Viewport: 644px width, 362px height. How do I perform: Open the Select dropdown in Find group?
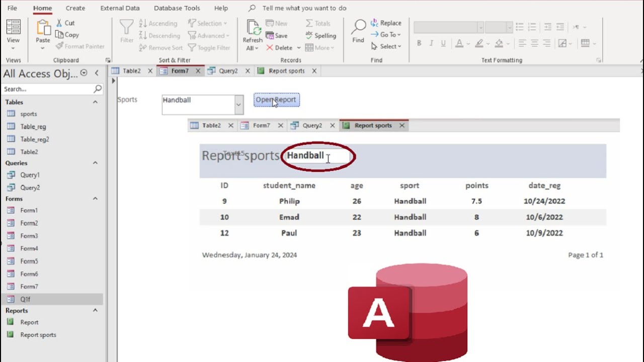coord(386,46)
